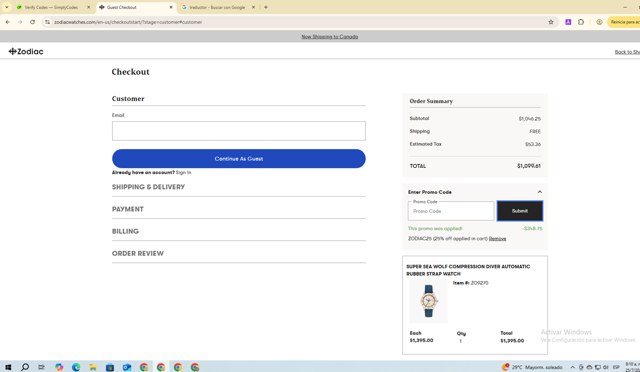The image size is (640, 372).
Task: Select the Payment section heading
Action: pos(128,209)
